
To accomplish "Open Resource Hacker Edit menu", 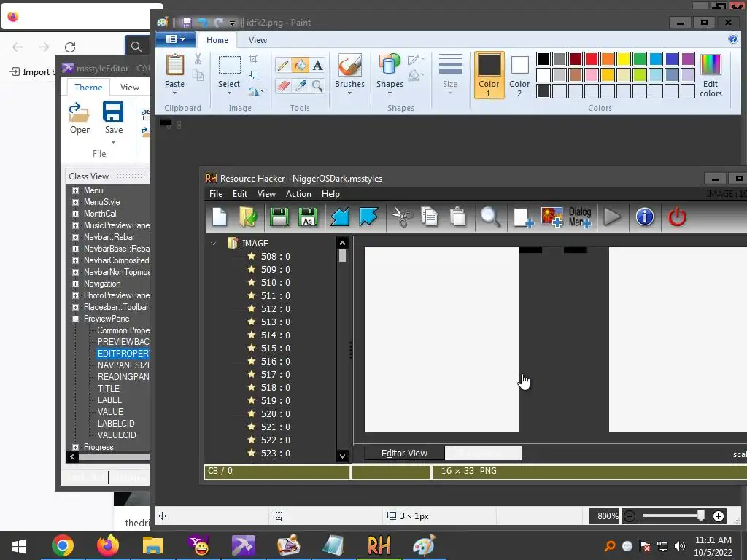I will pyautogui.click(x=239, y=194).
